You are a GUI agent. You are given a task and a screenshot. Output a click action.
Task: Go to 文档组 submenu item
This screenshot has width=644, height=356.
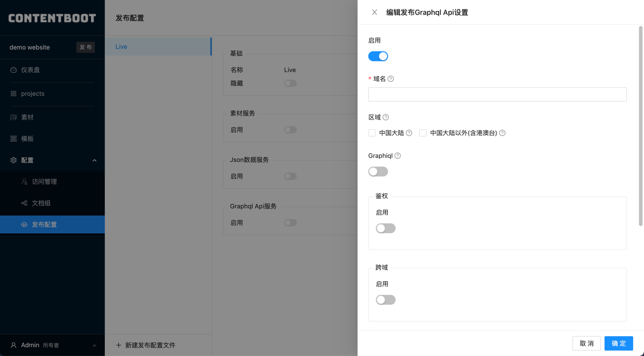[x=52, y=203]
